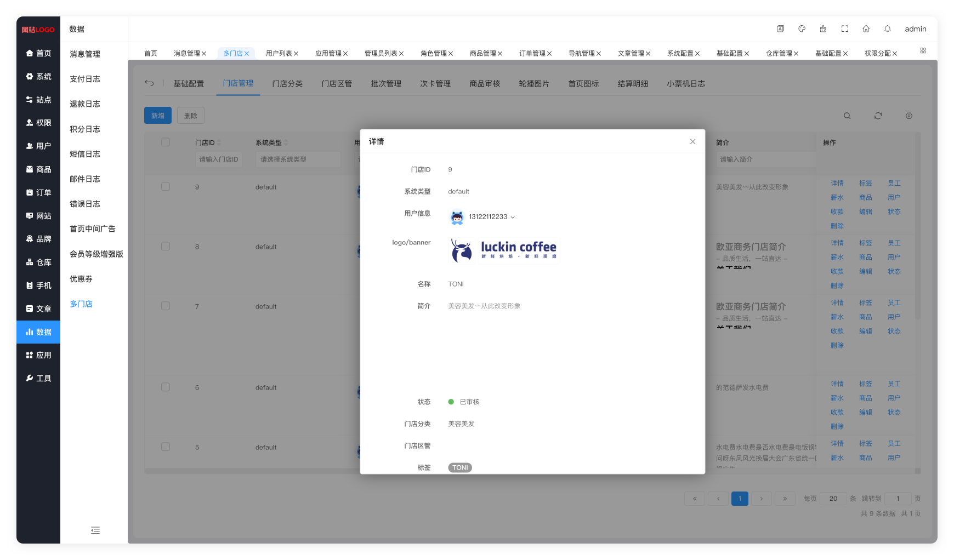Expand user info 13122112233 dropdown
Image resolution: width=954 pixels, height=560 pixels.
513,218
